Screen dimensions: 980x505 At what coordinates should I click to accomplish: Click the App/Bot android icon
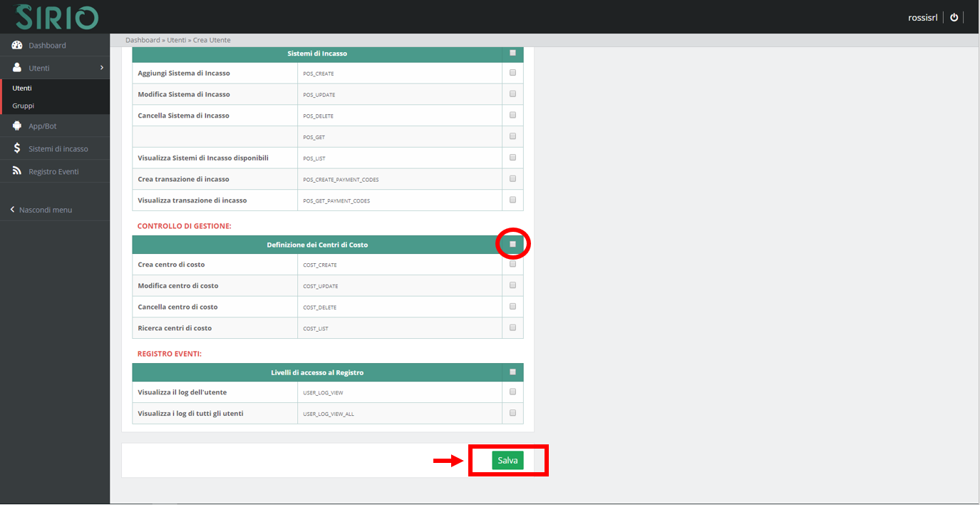coord(17,126)
